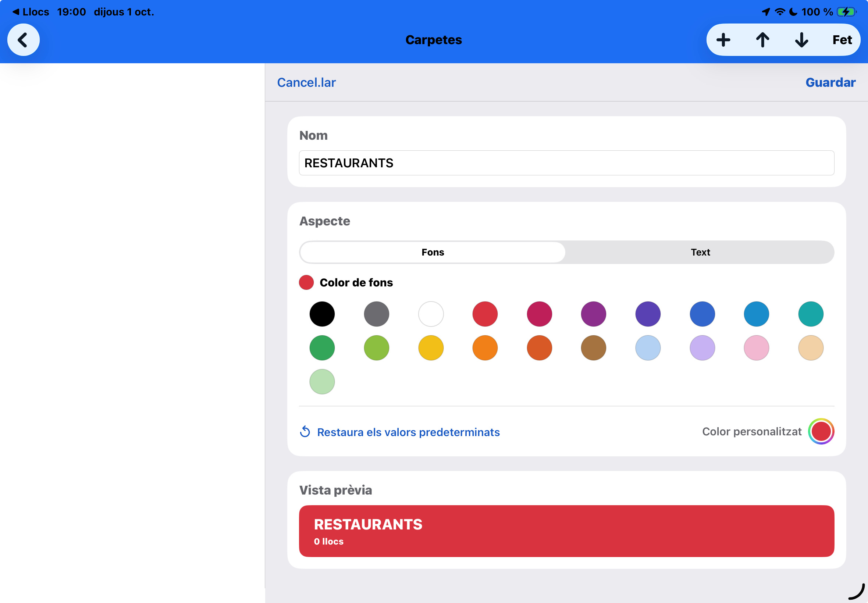Select the orange color swatch

point(485,347)
